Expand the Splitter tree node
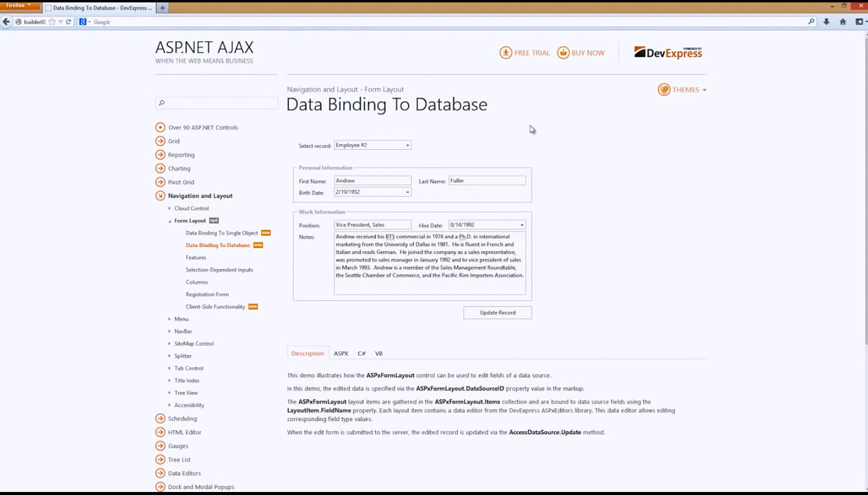This screenshot has height=495, width=868. click(x=169, y=356)
